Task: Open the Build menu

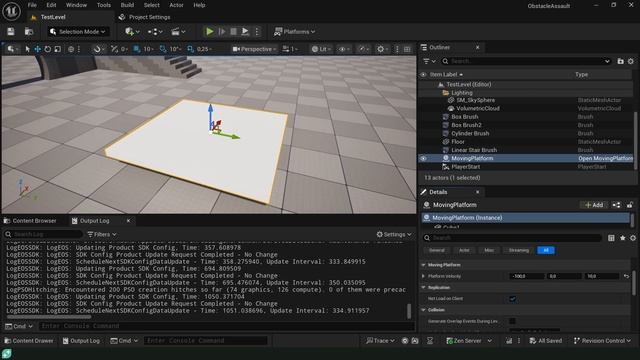Action: tap(127, 5)
